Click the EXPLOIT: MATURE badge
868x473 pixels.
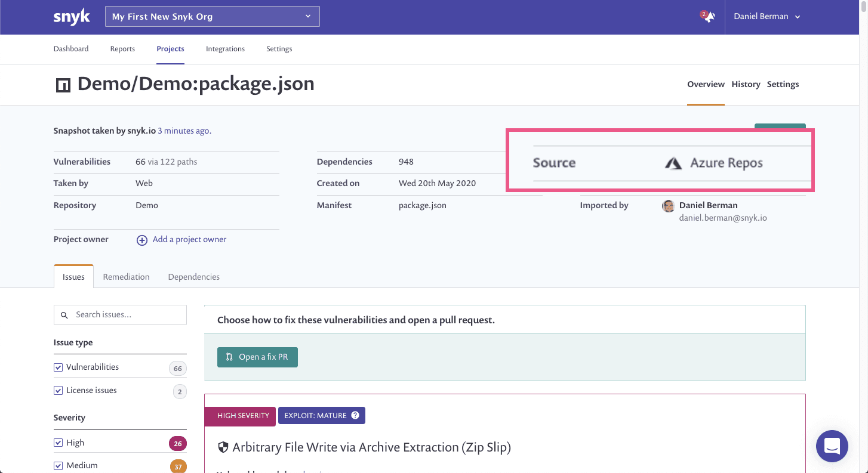pos(322,415)
